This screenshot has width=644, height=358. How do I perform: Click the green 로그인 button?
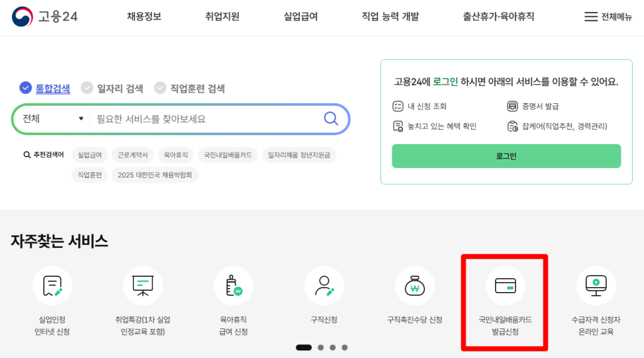coord(506,156)
